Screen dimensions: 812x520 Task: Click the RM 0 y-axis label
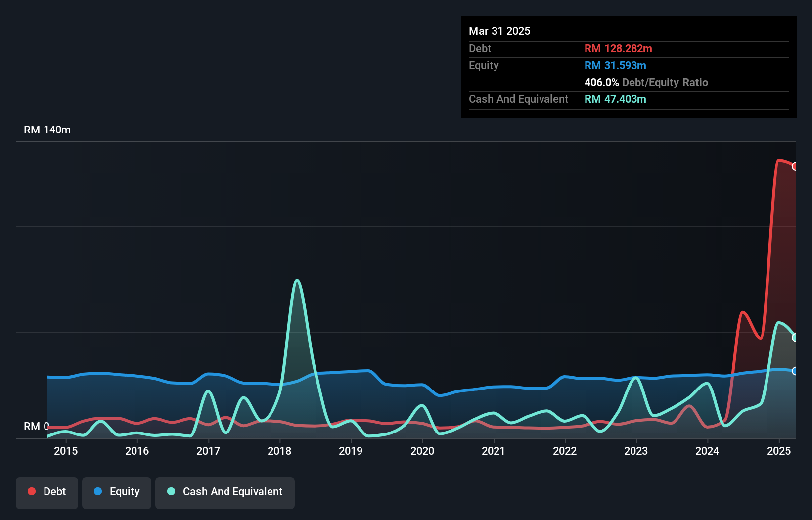tap(37, 426)
